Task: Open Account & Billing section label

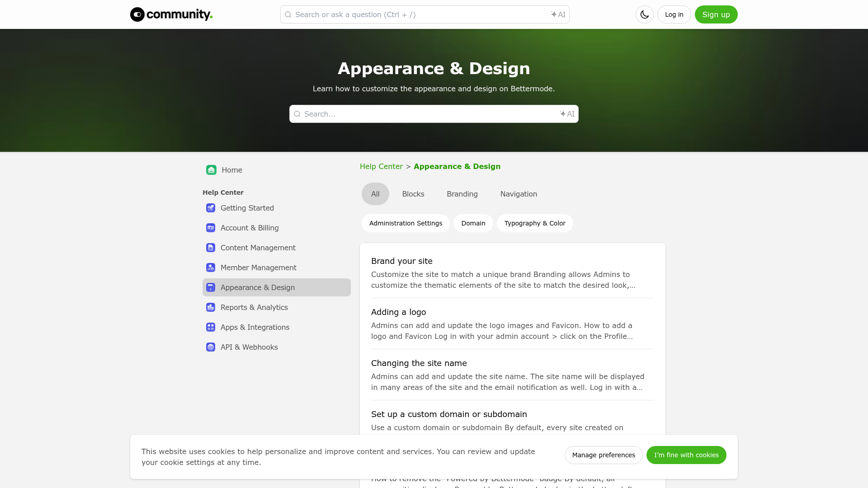Action: tap(250, 228)
